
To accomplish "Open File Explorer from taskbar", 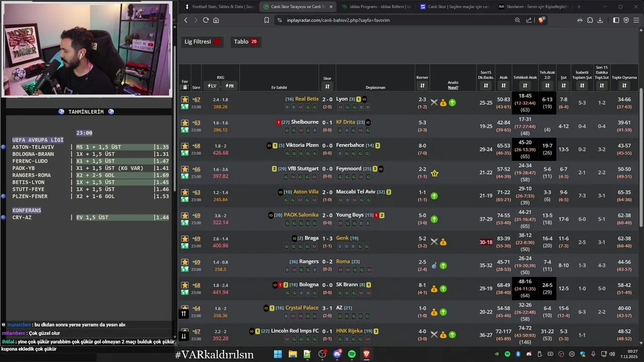I will click(x=292, y=354).
